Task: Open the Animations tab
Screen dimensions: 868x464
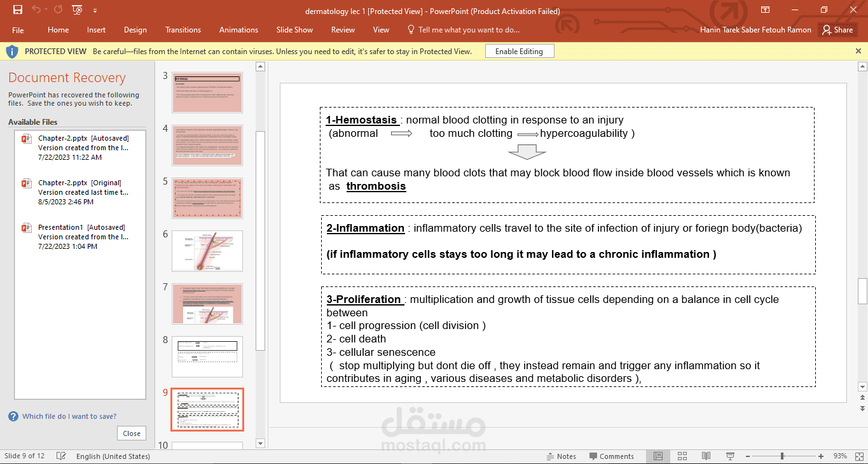Action: [238, 30]
